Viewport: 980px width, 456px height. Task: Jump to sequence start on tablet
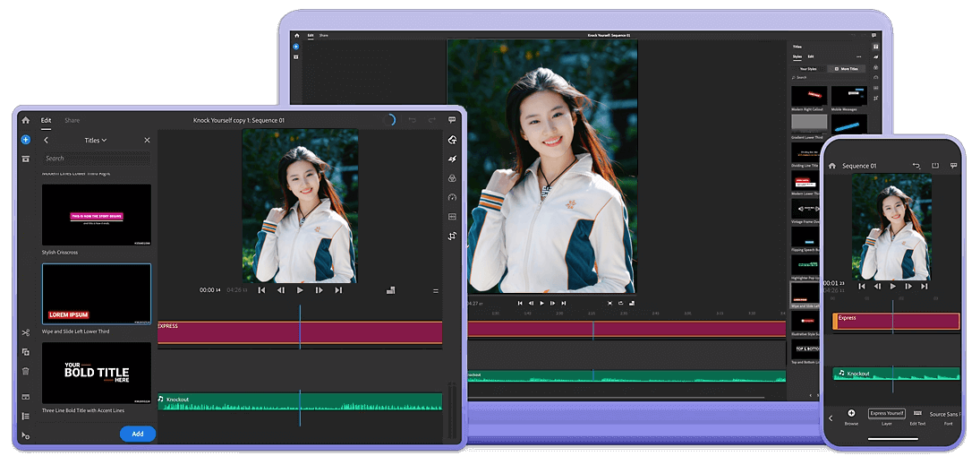262,290
